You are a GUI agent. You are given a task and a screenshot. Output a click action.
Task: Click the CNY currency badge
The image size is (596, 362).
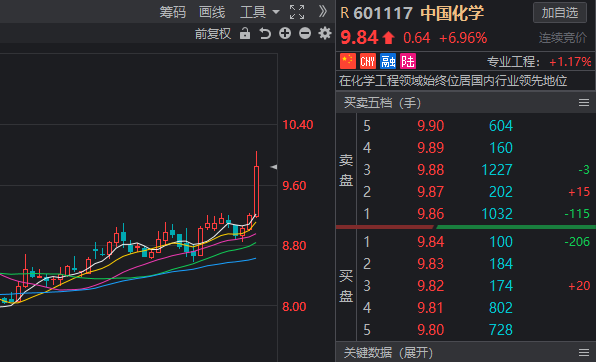click(368, 61)
